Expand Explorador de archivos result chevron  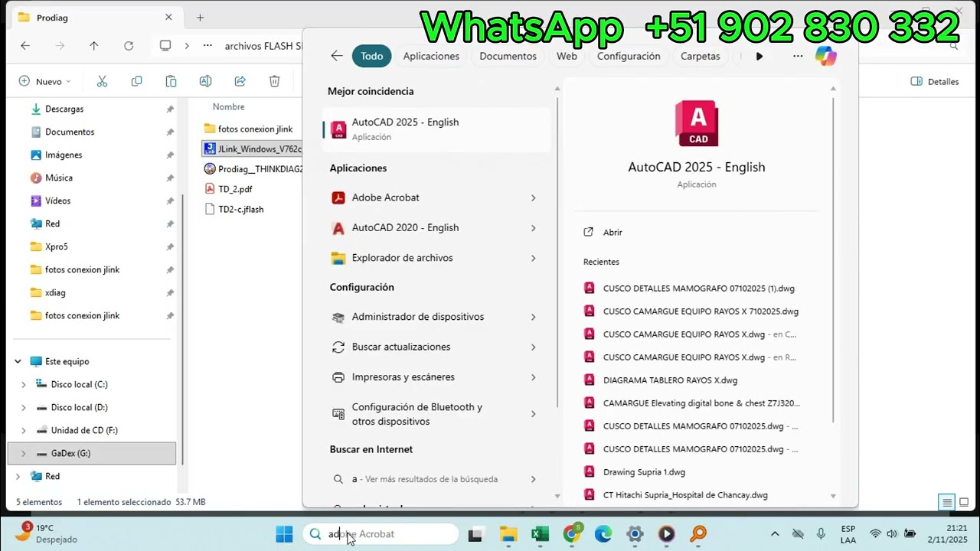[534, 259]
